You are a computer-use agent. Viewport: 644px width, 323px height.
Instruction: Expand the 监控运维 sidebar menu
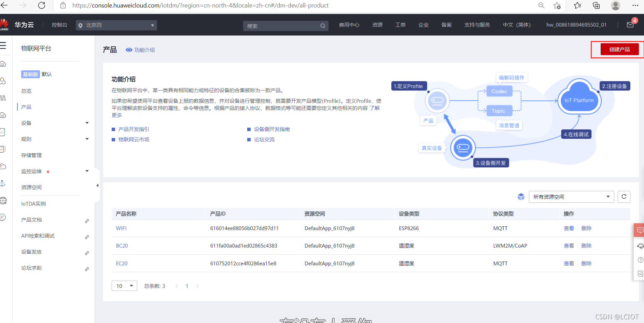tap(87, 171)
